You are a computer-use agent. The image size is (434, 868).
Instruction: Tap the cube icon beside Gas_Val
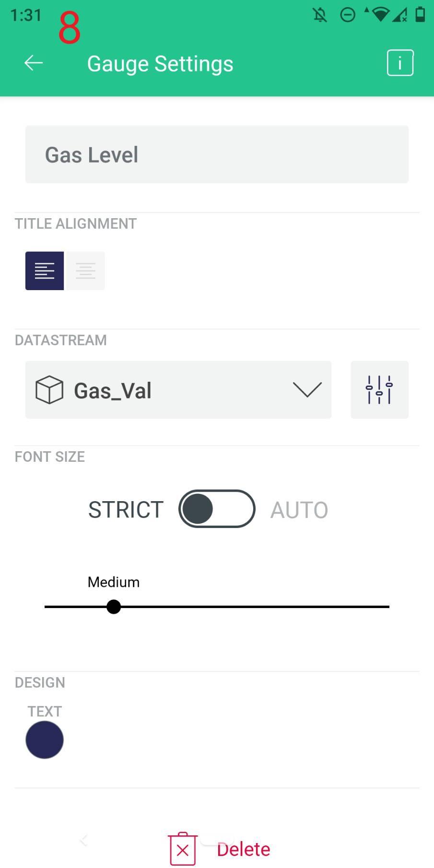(49, 390)
